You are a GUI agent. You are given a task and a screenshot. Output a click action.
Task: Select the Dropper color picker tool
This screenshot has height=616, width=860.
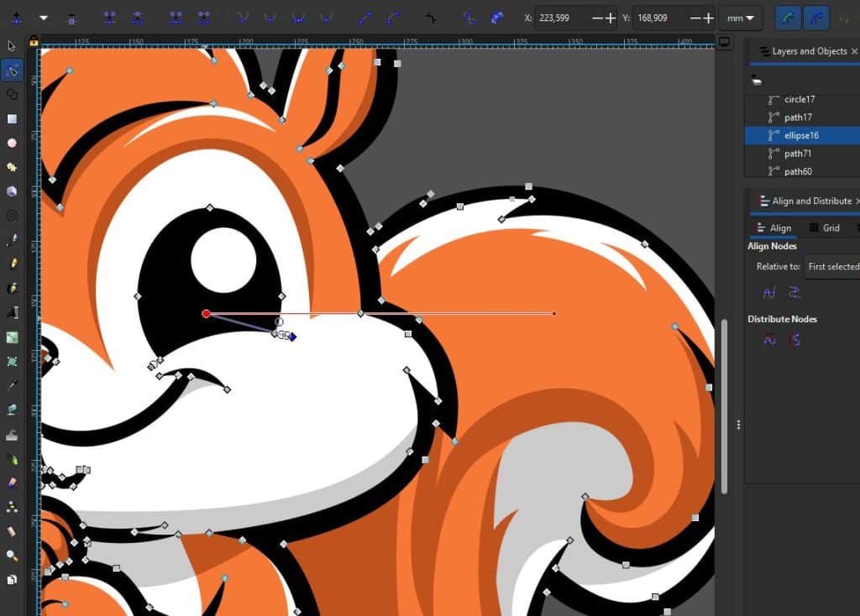tap(12, 386)
